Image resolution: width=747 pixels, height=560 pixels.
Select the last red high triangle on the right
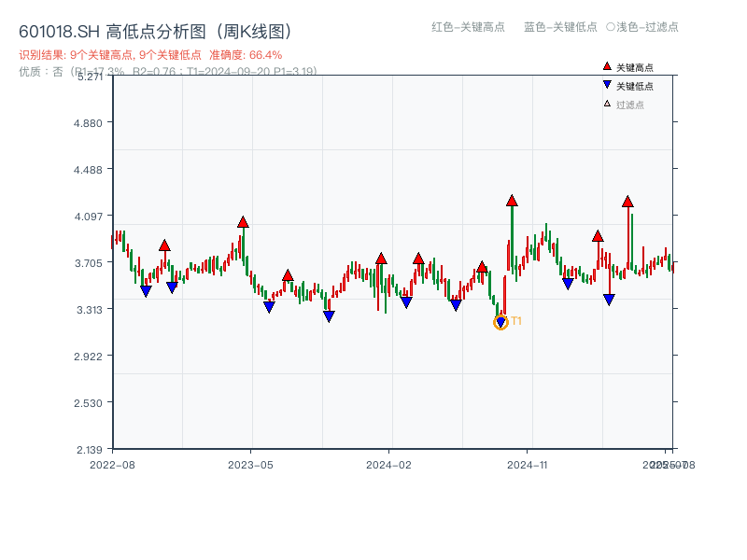627,202
